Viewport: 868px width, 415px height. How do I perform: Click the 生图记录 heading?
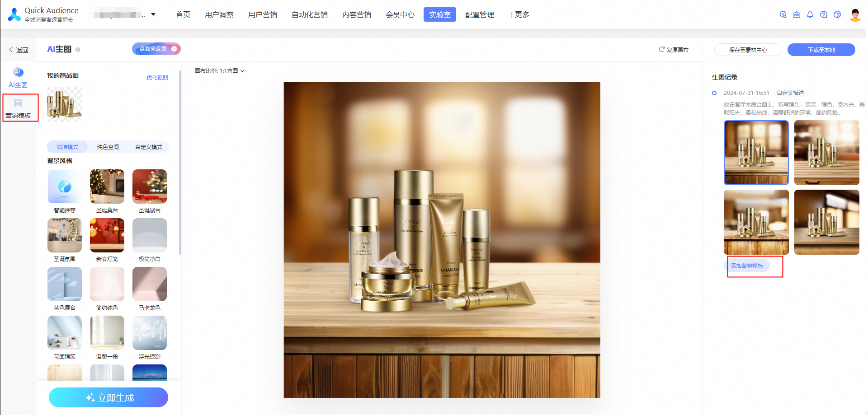pos(725,77)
